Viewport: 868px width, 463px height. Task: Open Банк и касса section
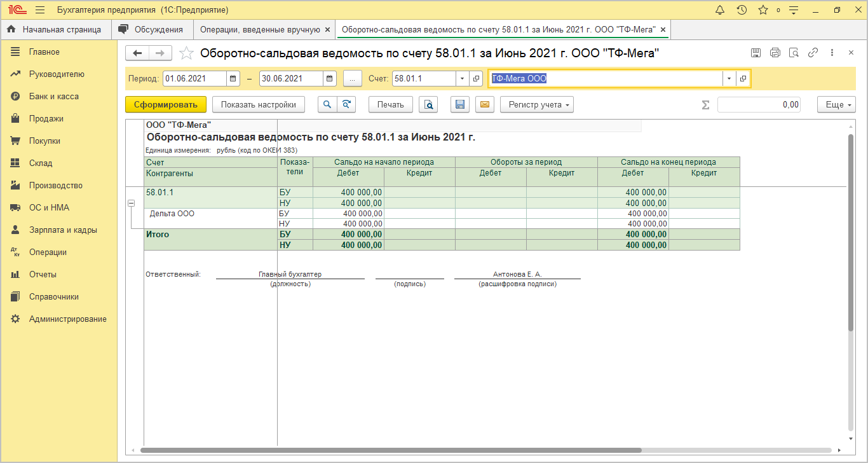point(58,97)
